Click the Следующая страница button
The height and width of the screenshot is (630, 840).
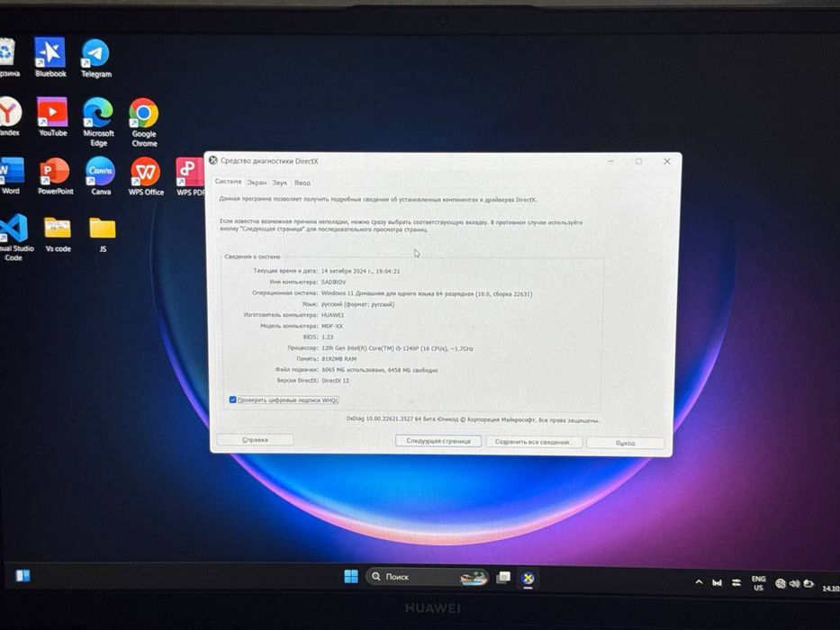(438, 441)
